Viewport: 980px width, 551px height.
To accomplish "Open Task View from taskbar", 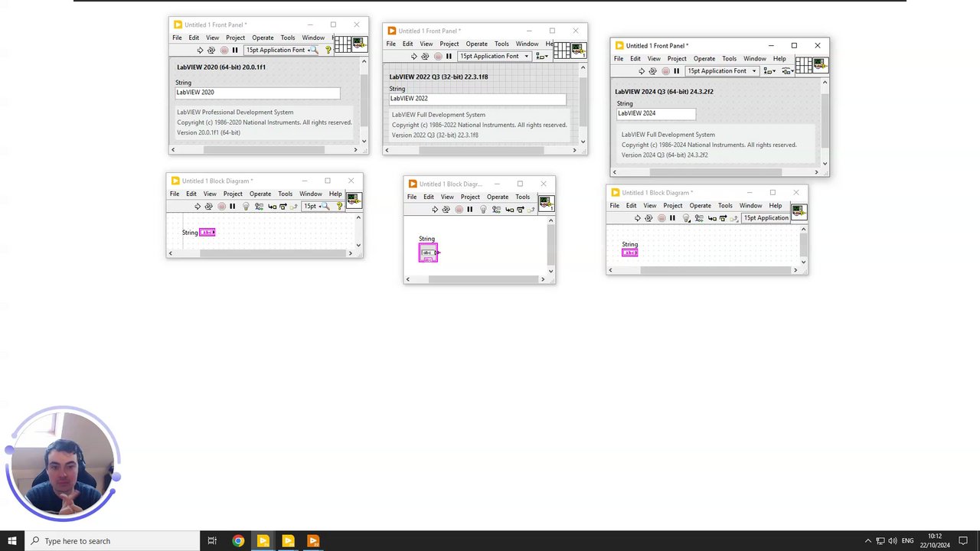I will 212,541.
